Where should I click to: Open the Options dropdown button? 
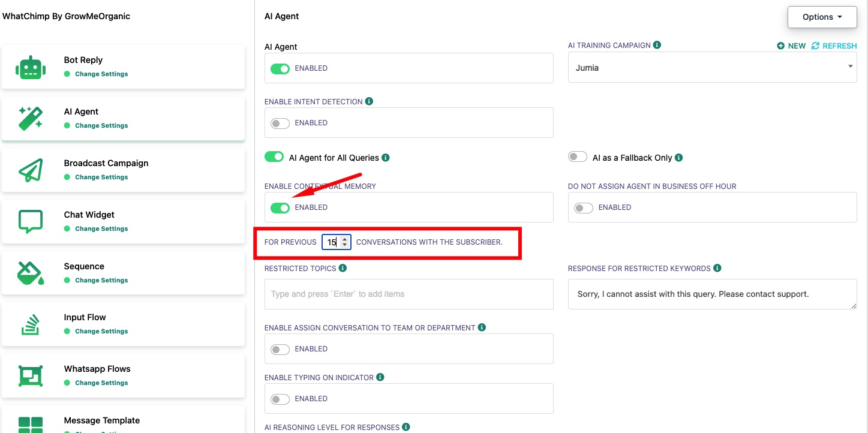(822, 17)
